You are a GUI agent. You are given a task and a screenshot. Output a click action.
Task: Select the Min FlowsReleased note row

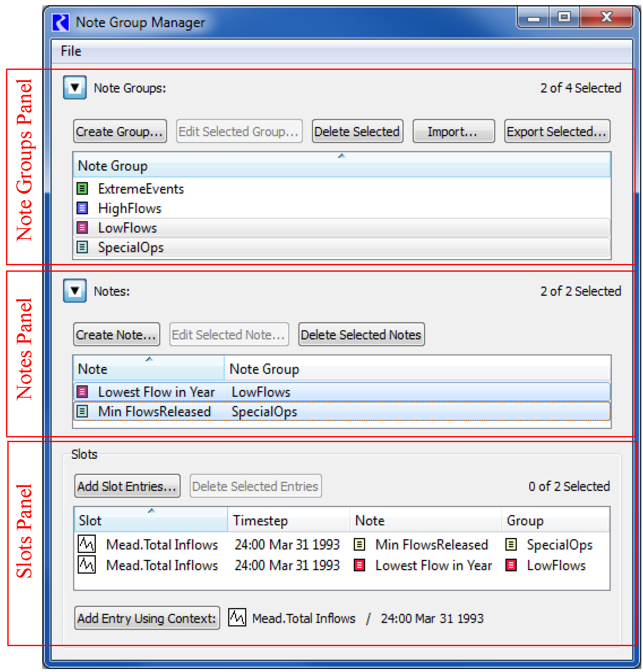(x=154, y=411)
